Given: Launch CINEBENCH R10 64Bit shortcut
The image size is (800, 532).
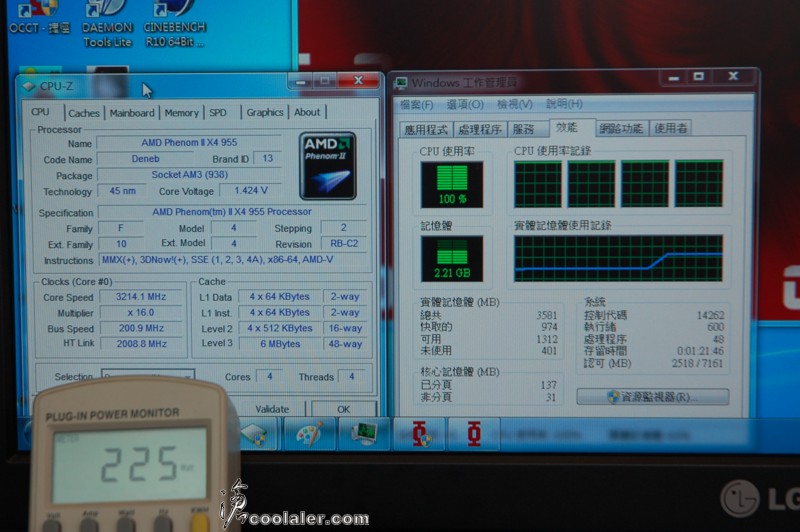Looking at the screenshot, I should (174, 24).
